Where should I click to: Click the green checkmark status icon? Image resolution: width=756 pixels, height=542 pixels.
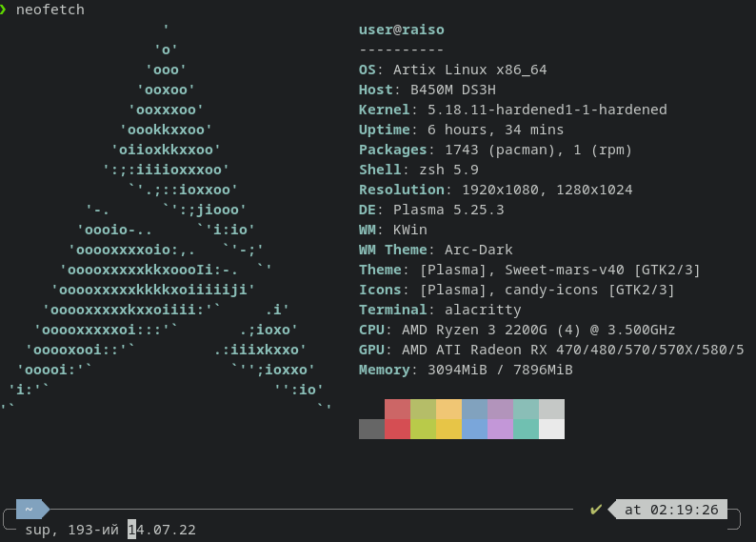coord(596,510)
